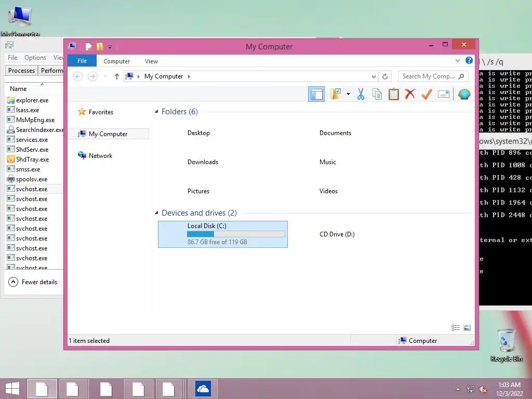Click the explorer system icon in title bar
Image resolution: width=532 pixels, height=399 pixels.
[72, 46]
